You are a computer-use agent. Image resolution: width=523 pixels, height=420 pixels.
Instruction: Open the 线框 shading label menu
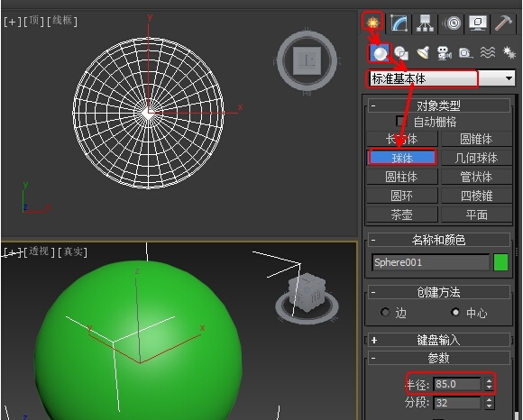pyautogui.click(x=61, y=21)
